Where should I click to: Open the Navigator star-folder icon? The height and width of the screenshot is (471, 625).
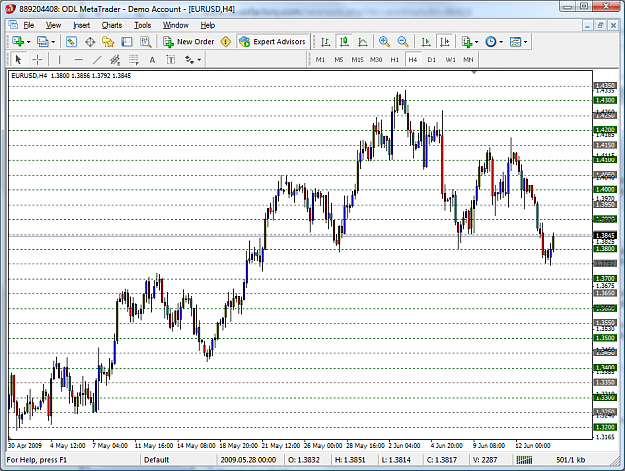click(108, 41)
